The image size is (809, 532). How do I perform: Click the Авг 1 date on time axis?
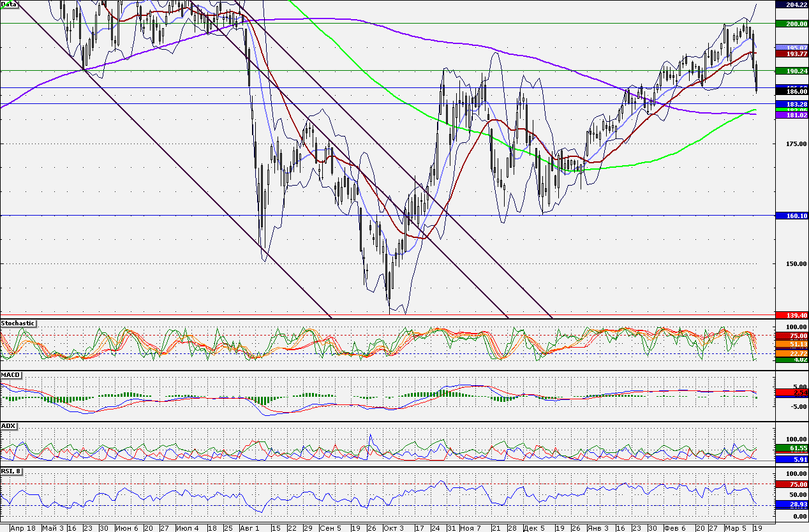pyautogui.click(x=249, y=528)
